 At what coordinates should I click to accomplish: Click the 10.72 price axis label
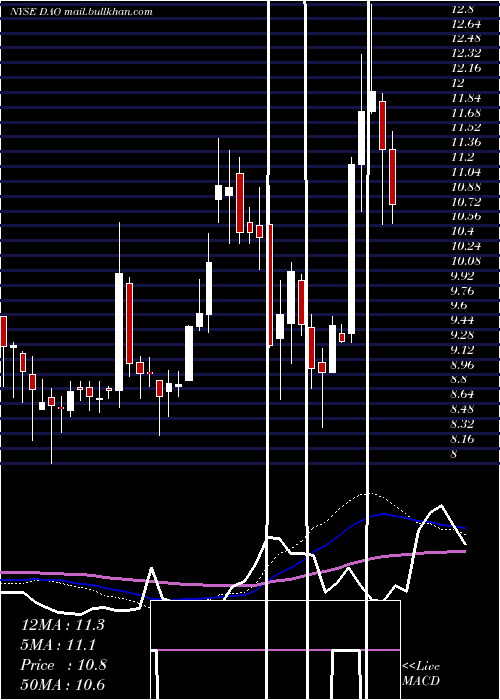tap(466, 202)
